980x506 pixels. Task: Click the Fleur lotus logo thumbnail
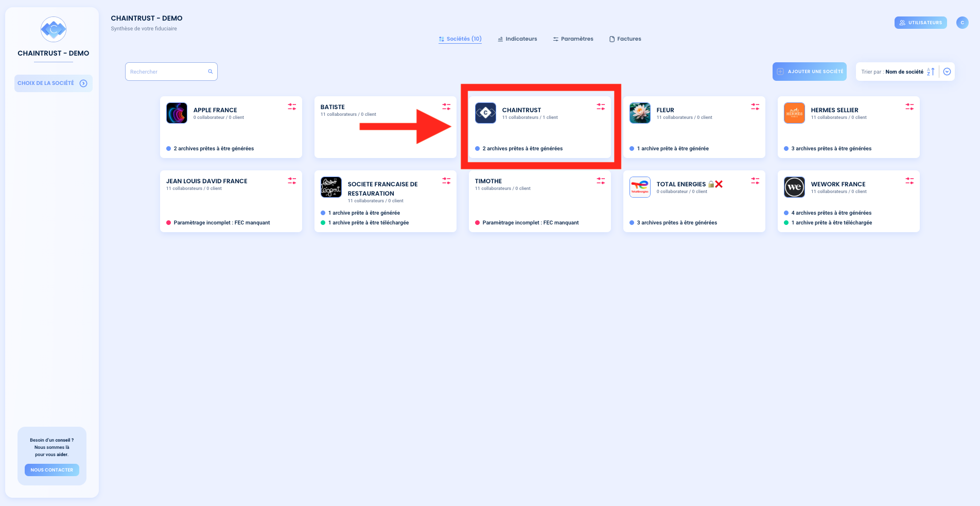tap(640, 113)
